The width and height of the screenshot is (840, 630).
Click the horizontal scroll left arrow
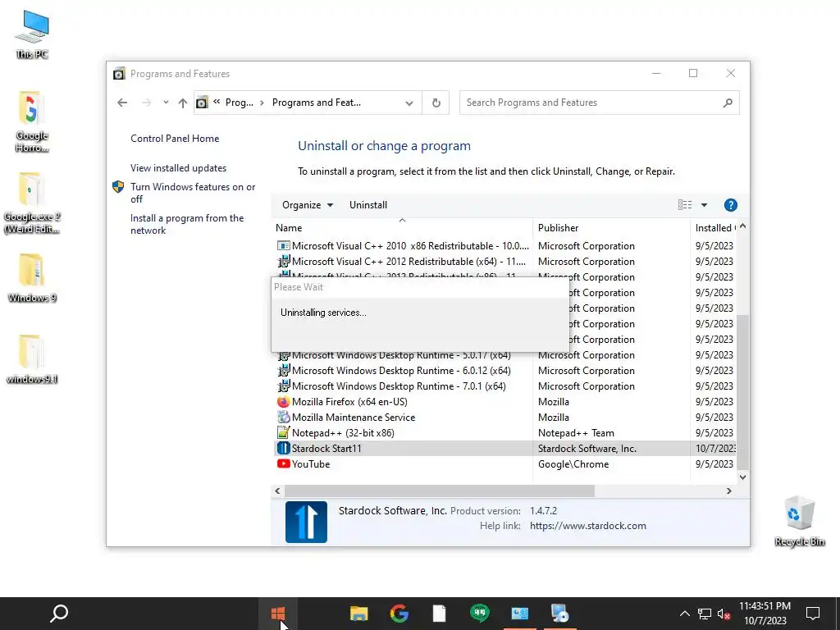tap(277, 491)
